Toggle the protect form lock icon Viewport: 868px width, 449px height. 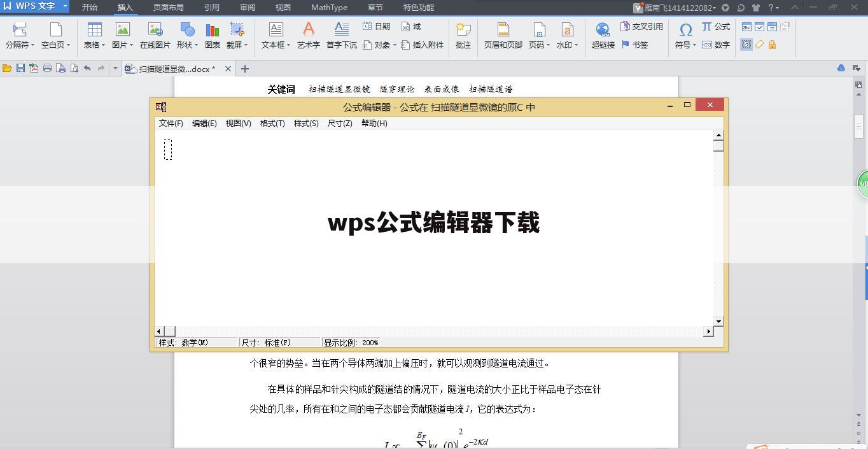point(772,45)
